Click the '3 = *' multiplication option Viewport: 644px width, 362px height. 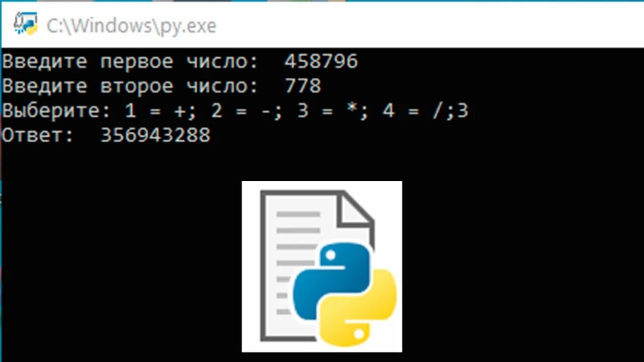[x=328, y=111]
